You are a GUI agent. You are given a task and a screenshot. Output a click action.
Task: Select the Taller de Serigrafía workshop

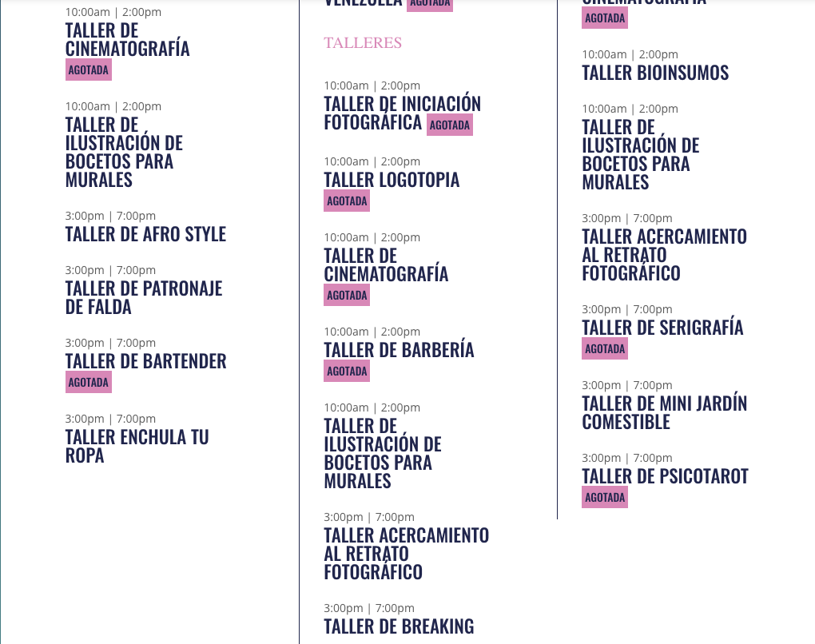(x=662, y=328)
